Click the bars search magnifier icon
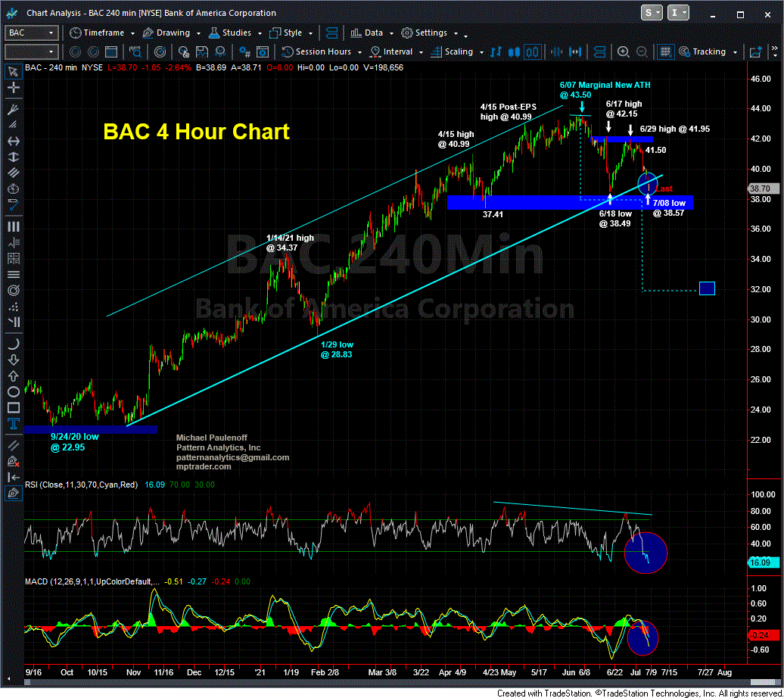The width and height of the screenshot is (784, 698). (x=135, y=51)
